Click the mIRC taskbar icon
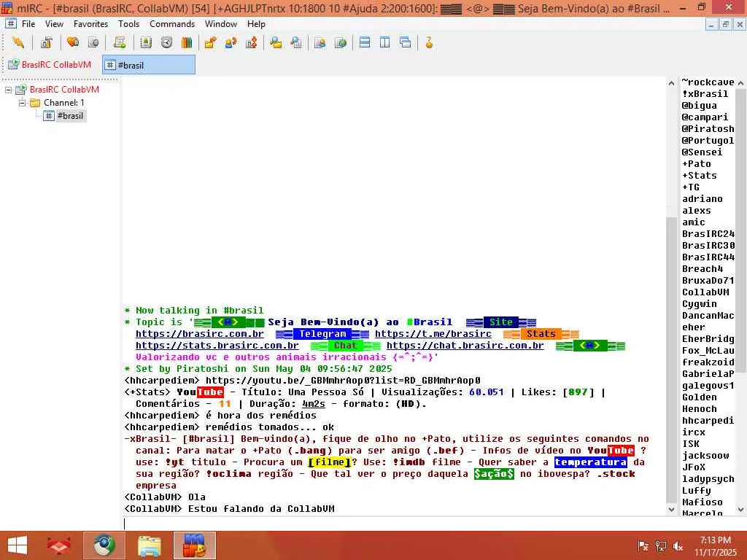This screenshot has height=560, width=747. 194,545
